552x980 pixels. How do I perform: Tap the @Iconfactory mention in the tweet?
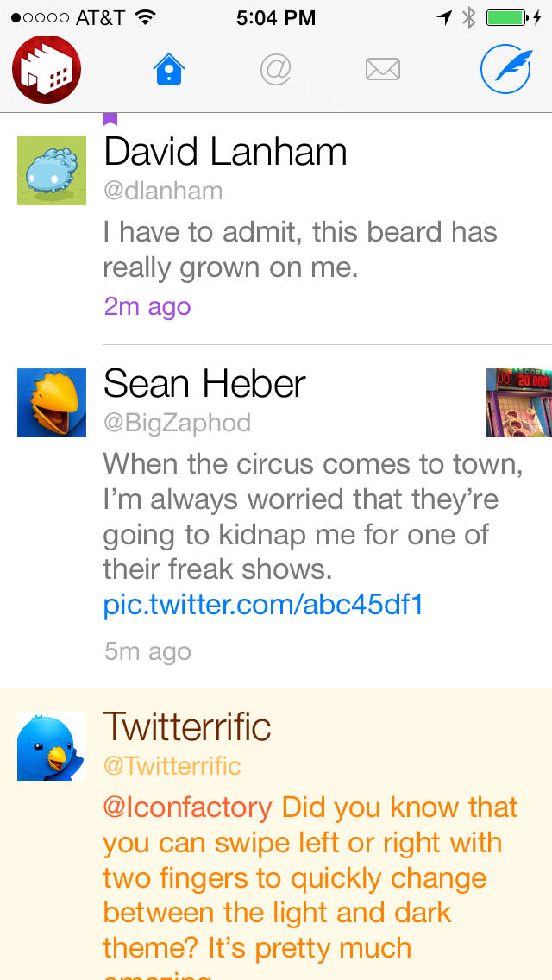point(187,807)
